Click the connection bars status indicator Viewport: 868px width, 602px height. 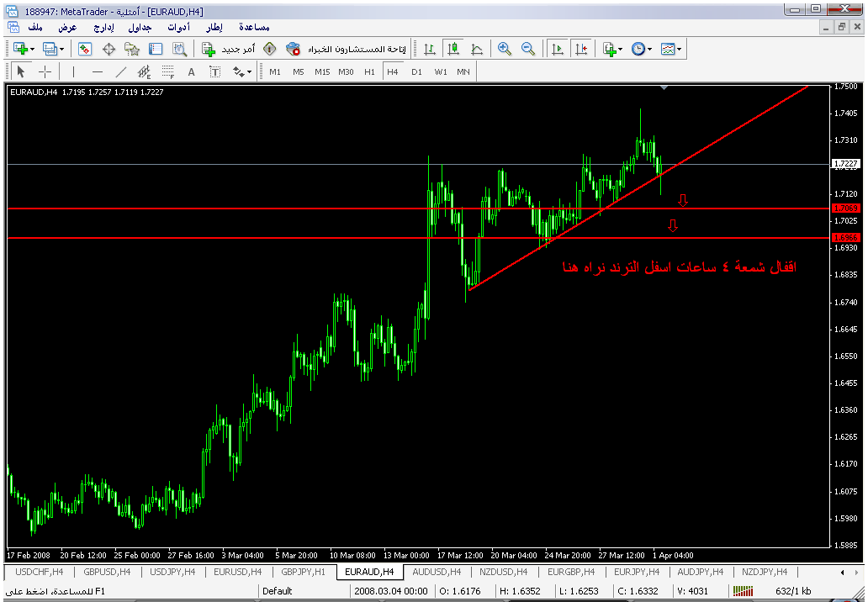pos(743,591)
